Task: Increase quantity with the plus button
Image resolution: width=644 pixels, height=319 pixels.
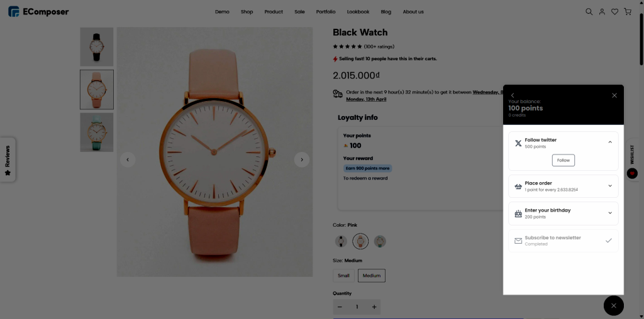Action: click(374, 306)
